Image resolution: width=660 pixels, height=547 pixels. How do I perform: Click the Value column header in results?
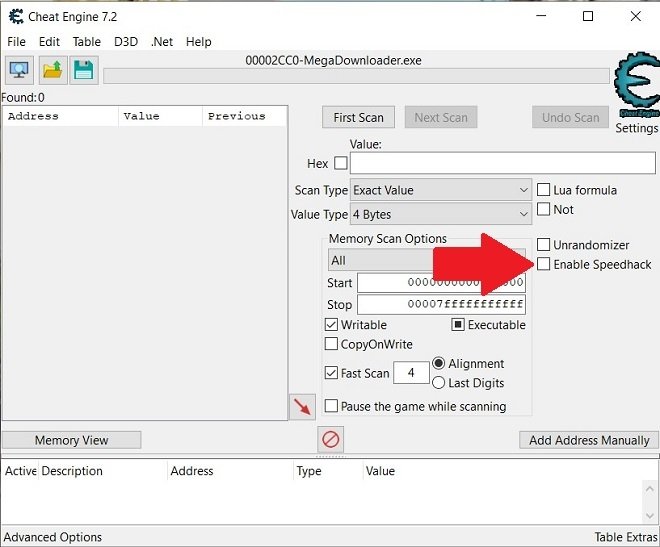(161, 116)
